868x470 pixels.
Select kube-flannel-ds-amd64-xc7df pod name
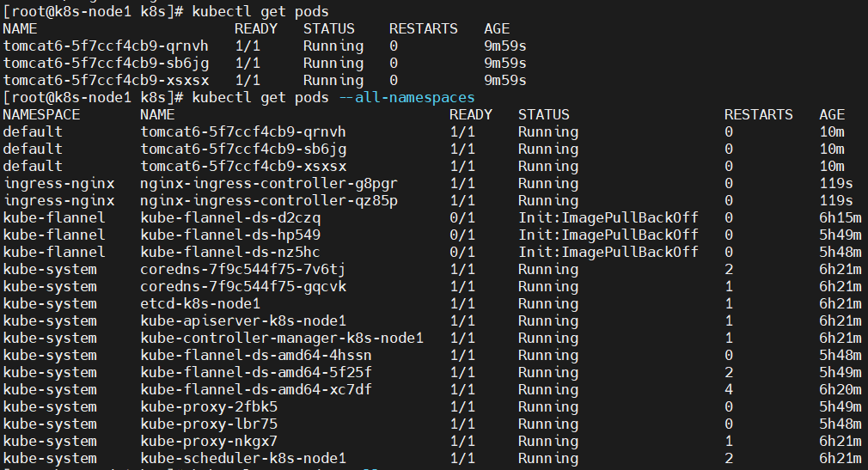point(256,389)
